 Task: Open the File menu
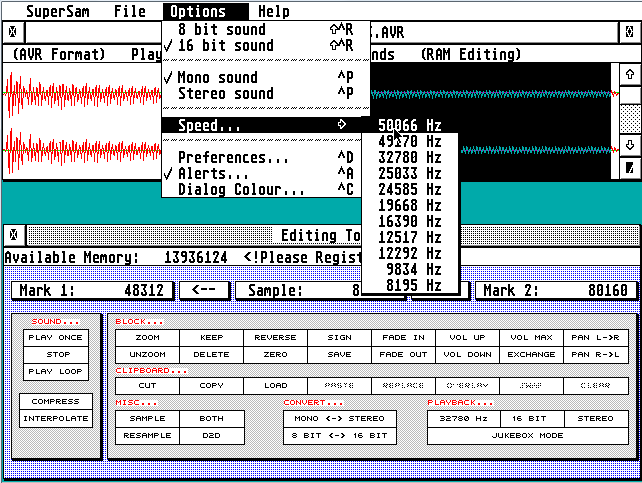click(129, 12)
